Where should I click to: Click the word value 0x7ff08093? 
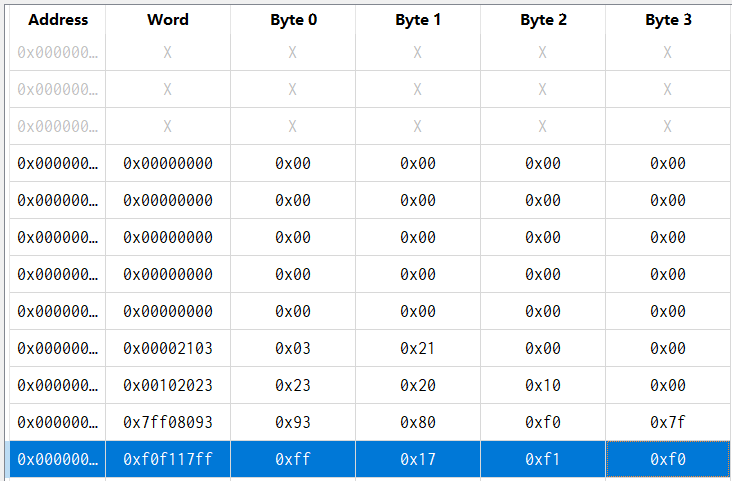(x=168, y=422)
